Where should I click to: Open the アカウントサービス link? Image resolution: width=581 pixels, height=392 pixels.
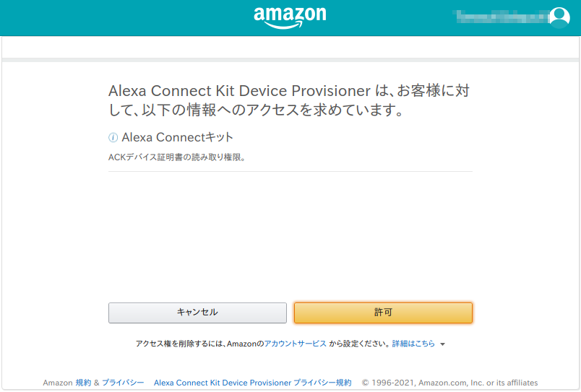pos(296,344)
